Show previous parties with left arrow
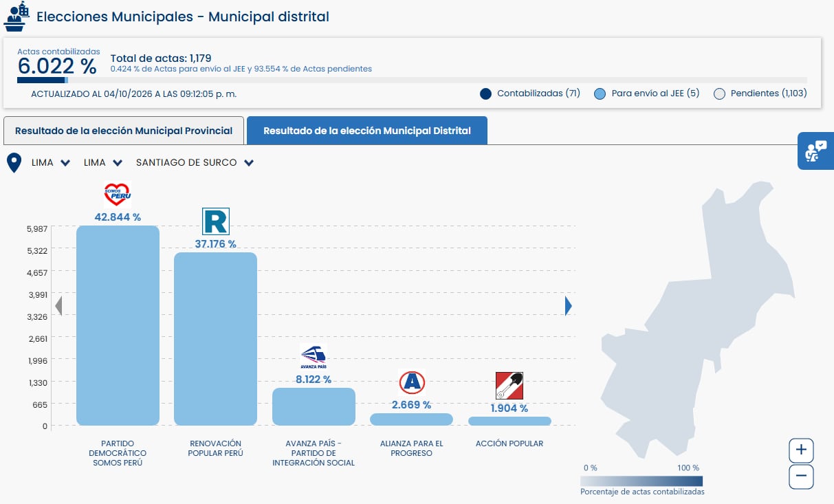 tap(58, 305)
